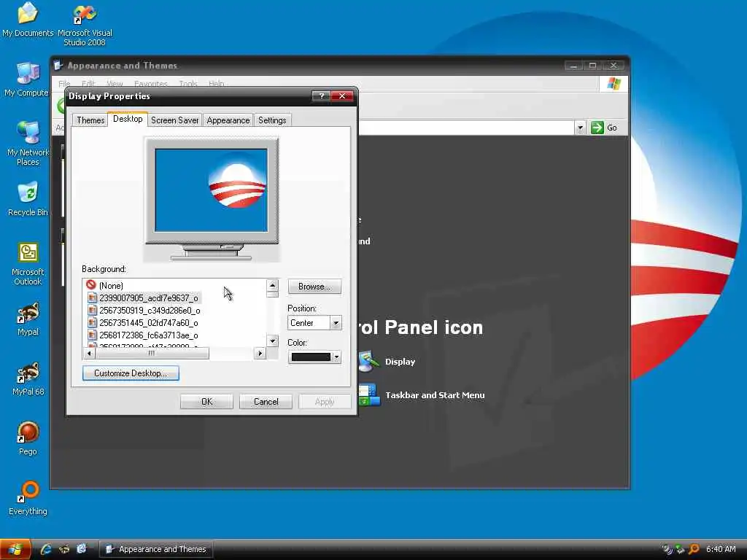The image size is (747, 560).
Task: Expand the address bar dropdown arrow
Action: (580, 128)
